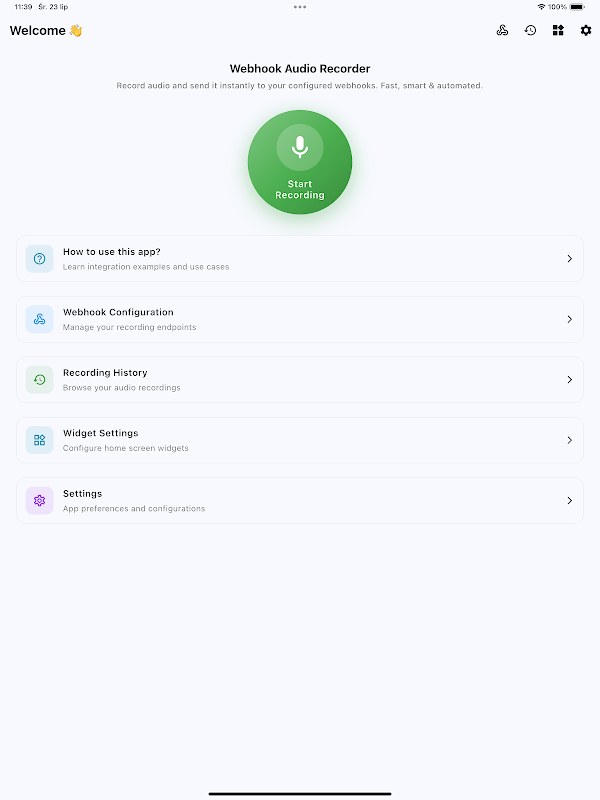Open settings gear in top toolbar
This screenshot has width=600, height=800.
coord(586,31)
